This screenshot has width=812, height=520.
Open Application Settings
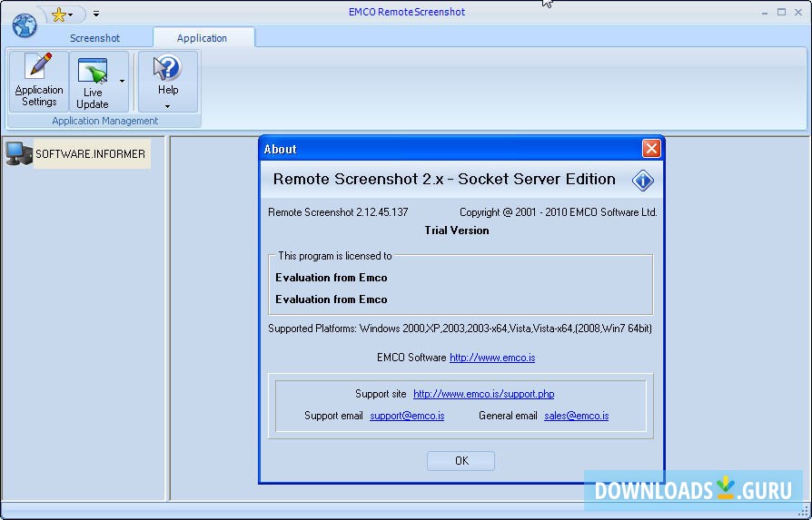point(39,82)
